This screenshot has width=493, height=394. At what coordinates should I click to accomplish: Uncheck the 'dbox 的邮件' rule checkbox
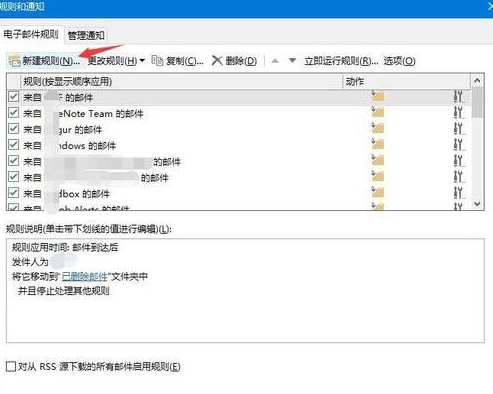click(x=13, y=193)
